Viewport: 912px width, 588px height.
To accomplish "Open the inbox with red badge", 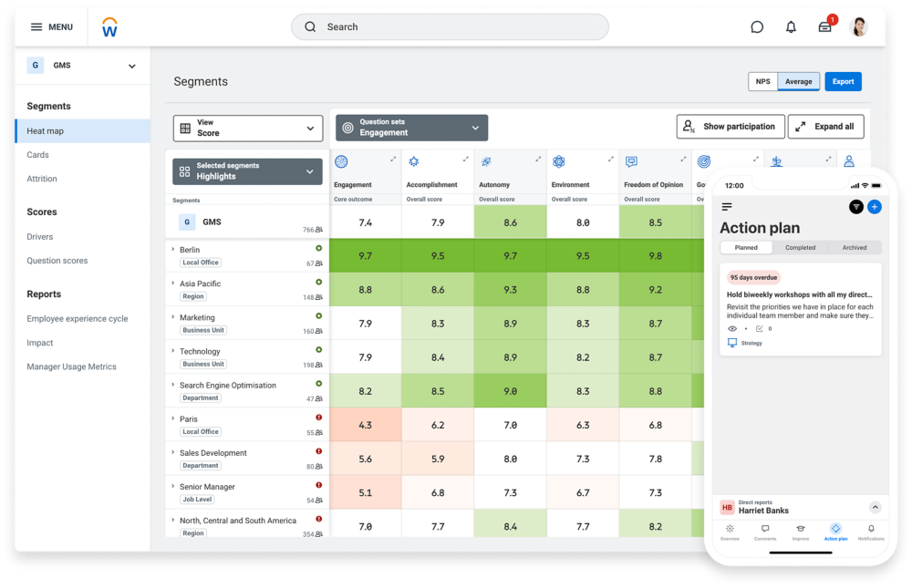I will (x=825, y=27).
